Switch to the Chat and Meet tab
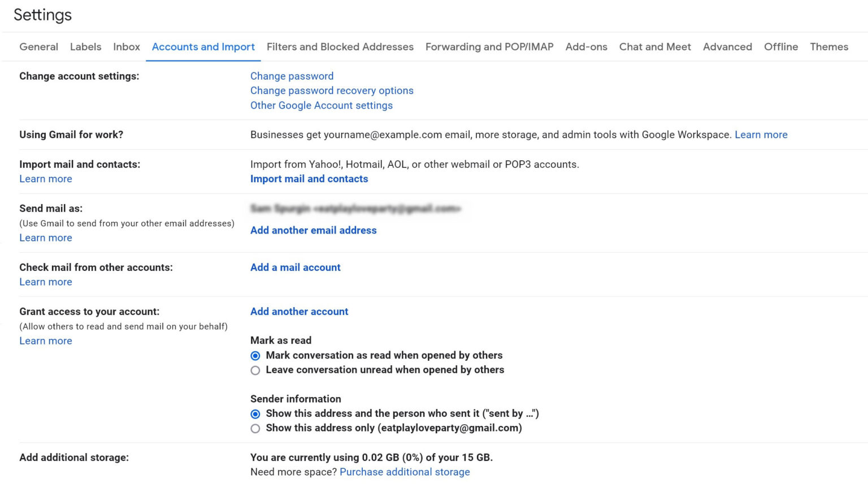868x496 pixels. 654,47
